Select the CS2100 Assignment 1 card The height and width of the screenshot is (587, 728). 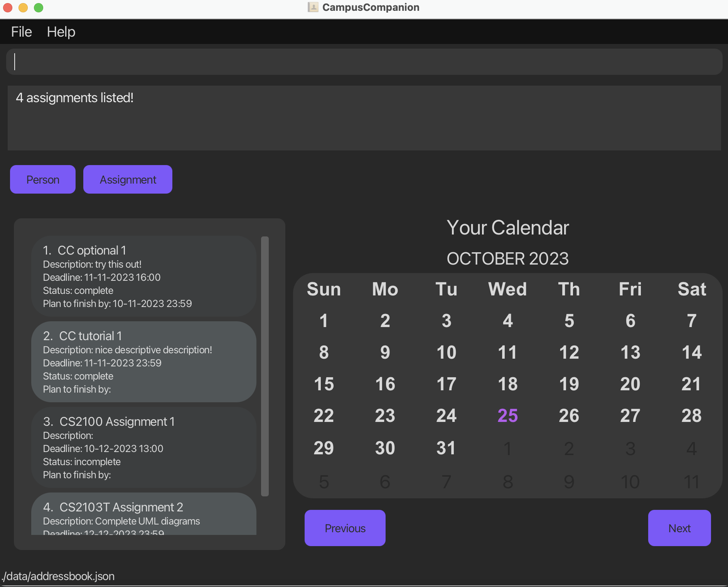pyautogui.click(x=144, y=447)
